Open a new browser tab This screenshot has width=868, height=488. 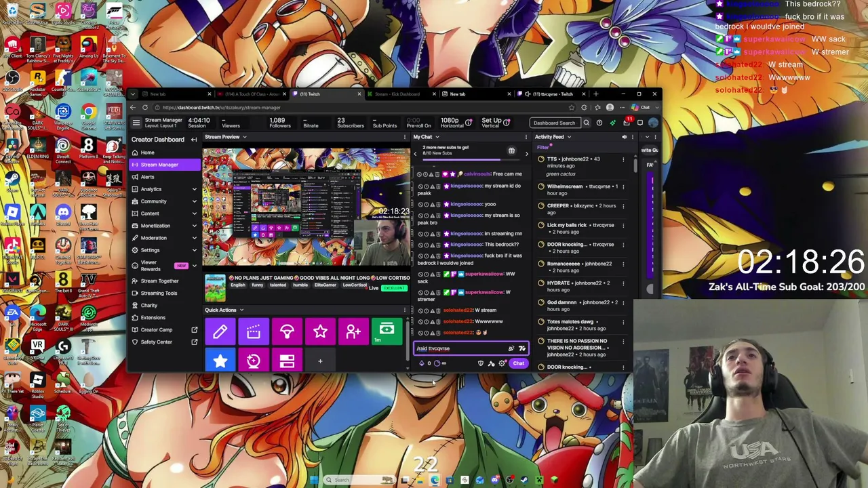tap(595, 94)
